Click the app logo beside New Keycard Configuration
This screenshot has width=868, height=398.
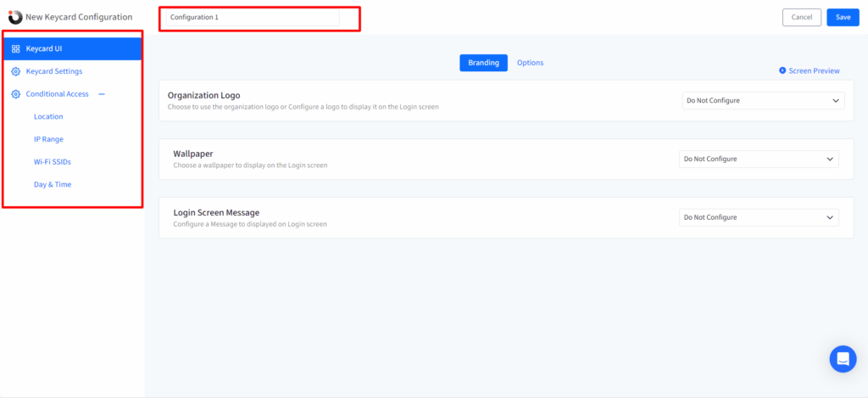pyautogui.click(x=15, y=17)
